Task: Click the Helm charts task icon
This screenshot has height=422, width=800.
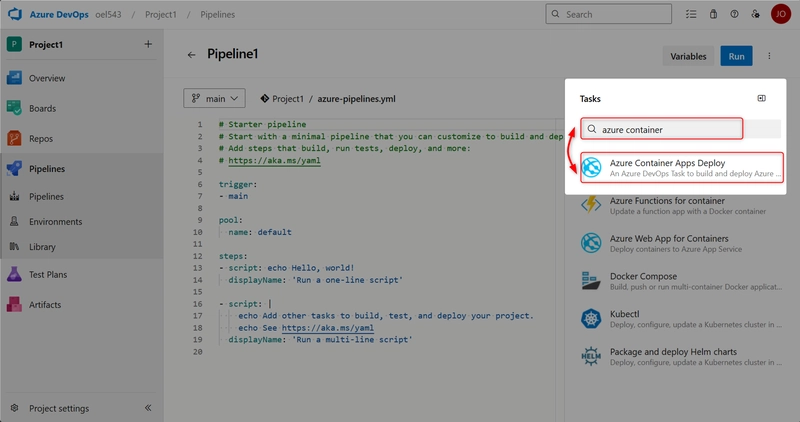Action: click(591, 356)
